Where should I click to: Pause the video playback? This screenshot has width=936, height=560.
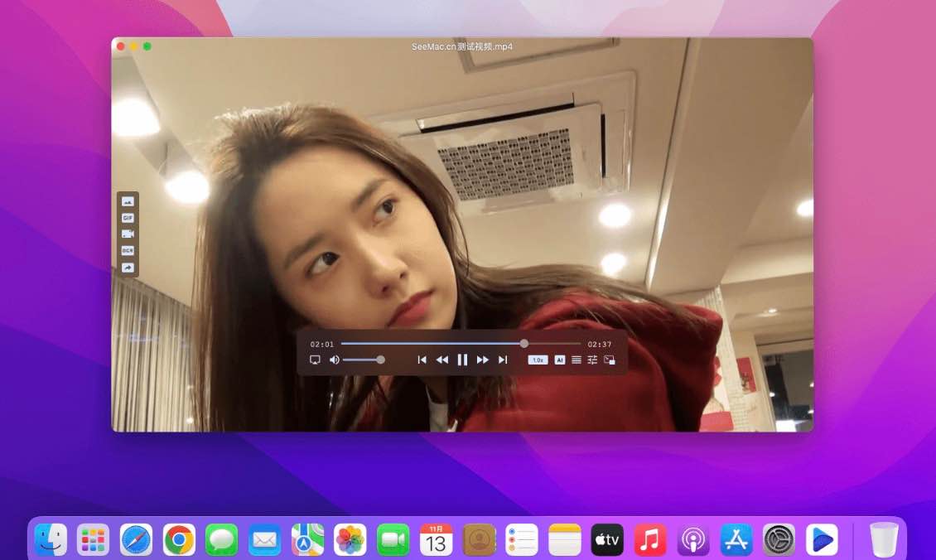(x=463, y=360)
